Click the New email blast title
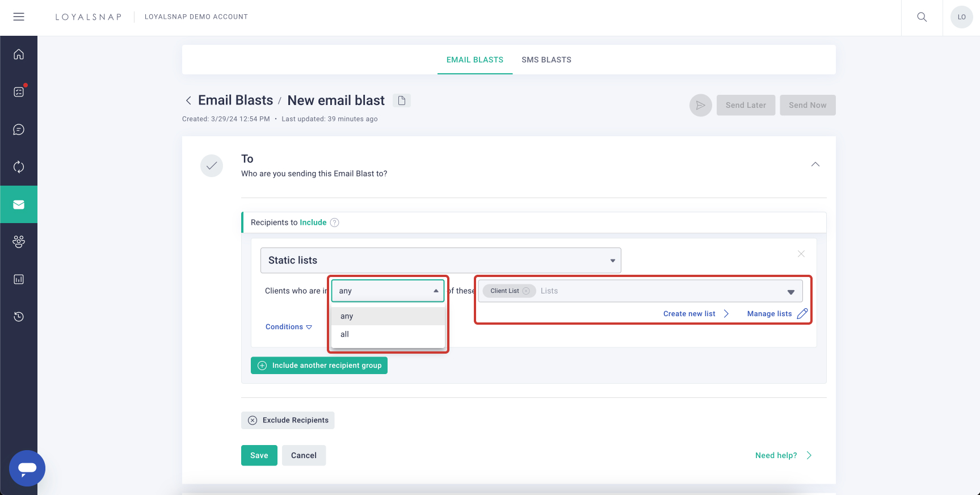980x495 pixels. (x=336, y=100)
